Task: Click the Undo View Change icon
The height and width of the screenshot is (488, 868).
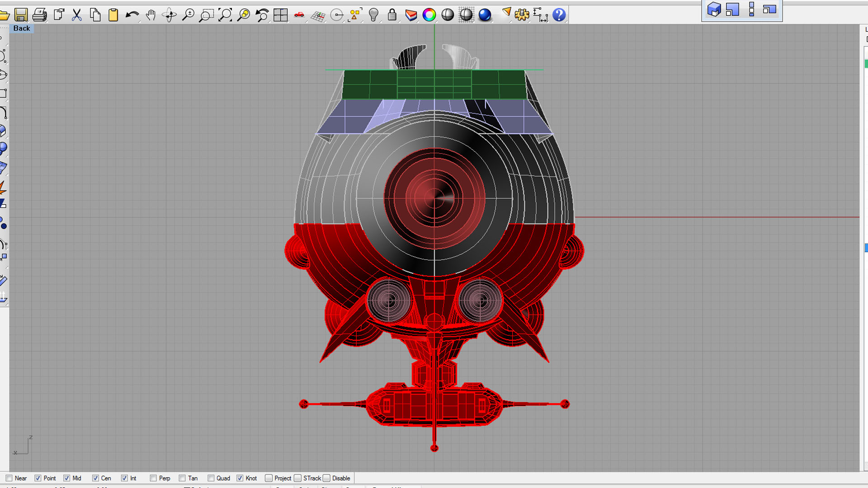Action: (x=262, y=15)
